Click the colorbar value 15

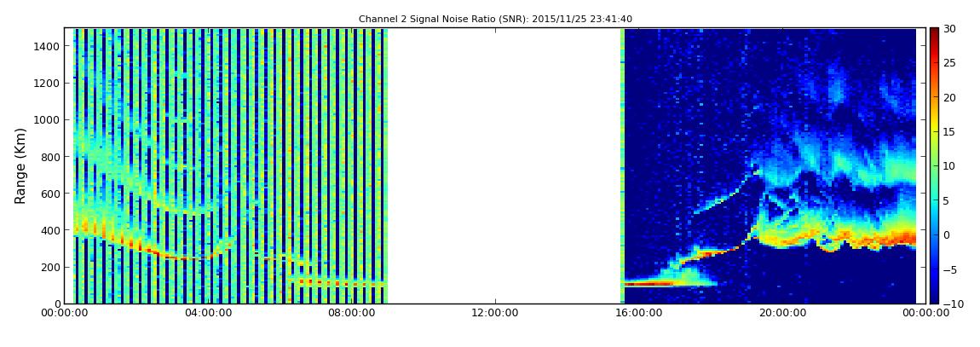point(950,132)
